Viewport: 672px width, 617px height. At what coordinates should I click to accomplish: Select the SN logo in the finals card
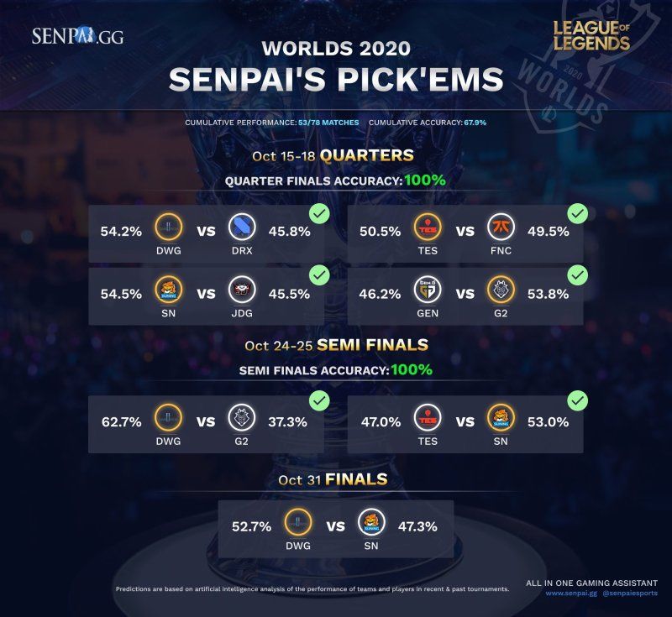(x=371, y=522)
